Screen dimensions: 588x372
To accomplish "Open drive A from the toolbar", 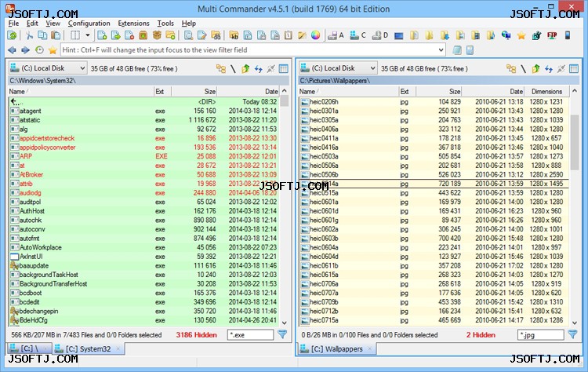I will [336, 35].
